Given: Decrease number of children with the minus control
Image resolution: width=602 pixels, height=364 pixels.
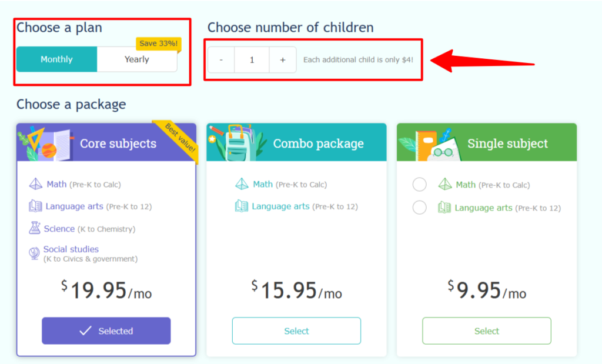Looking at the screenshot, I should point(221,59).
